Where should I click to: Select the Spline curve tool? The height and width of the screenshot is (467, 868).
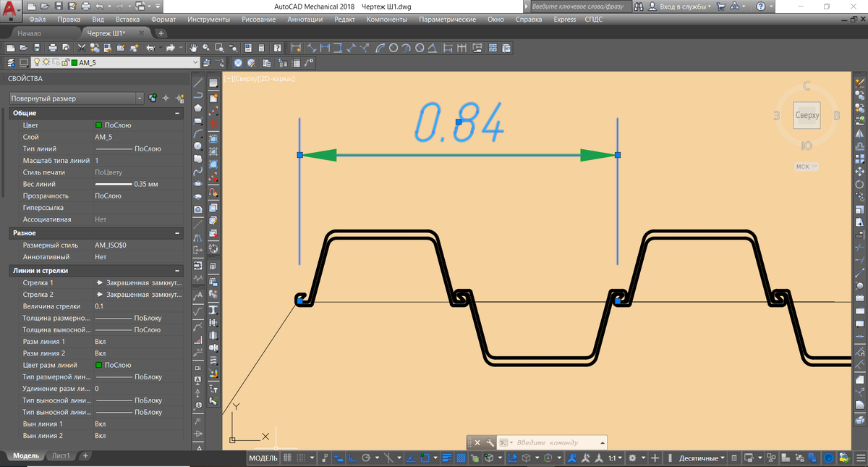(198, 172)
